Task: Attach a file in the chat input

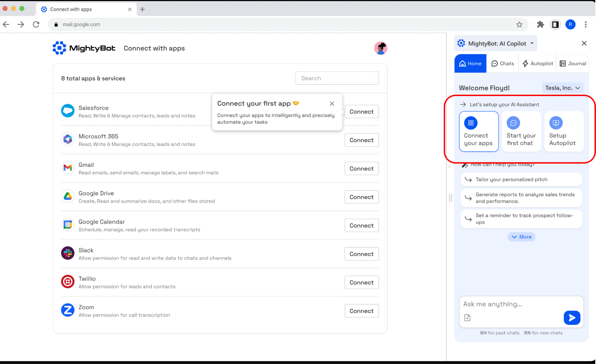Action: point(467,318)
